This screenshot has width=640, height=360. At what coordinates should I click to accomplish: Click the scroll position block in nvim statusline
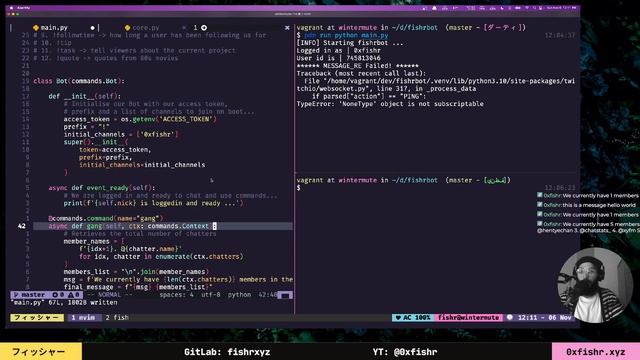[x=285, y=295]
